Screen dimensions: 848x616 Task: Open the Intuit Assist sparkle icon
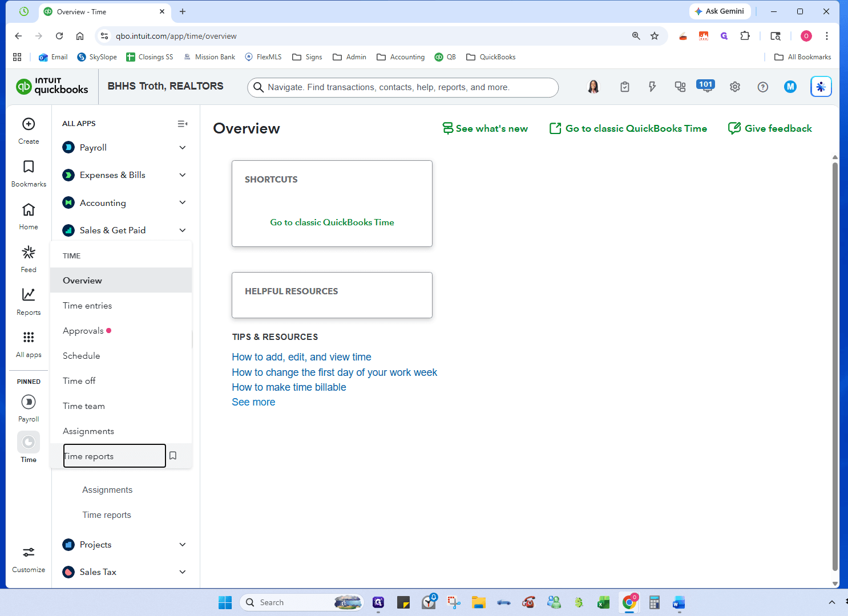821,87
